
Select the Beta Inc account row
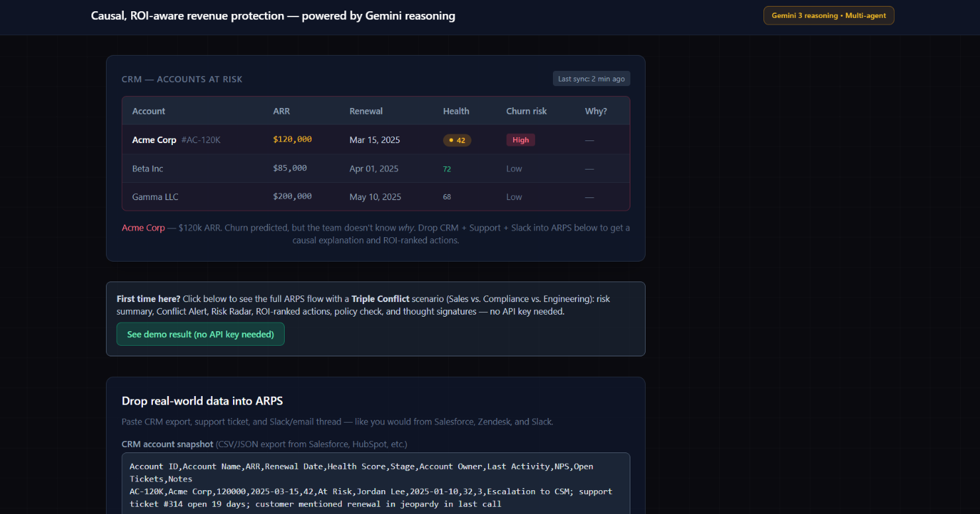(375, 168)
